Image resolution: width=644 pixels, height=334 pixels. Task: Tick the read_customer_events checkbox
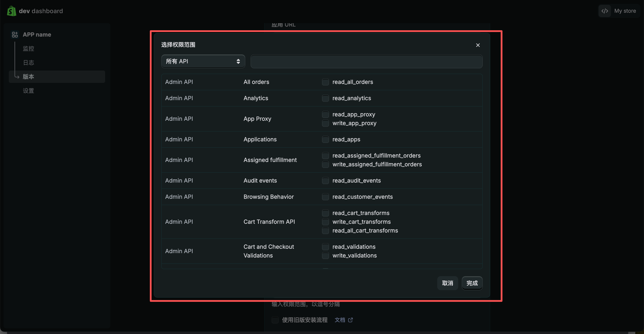click(325, 197)
